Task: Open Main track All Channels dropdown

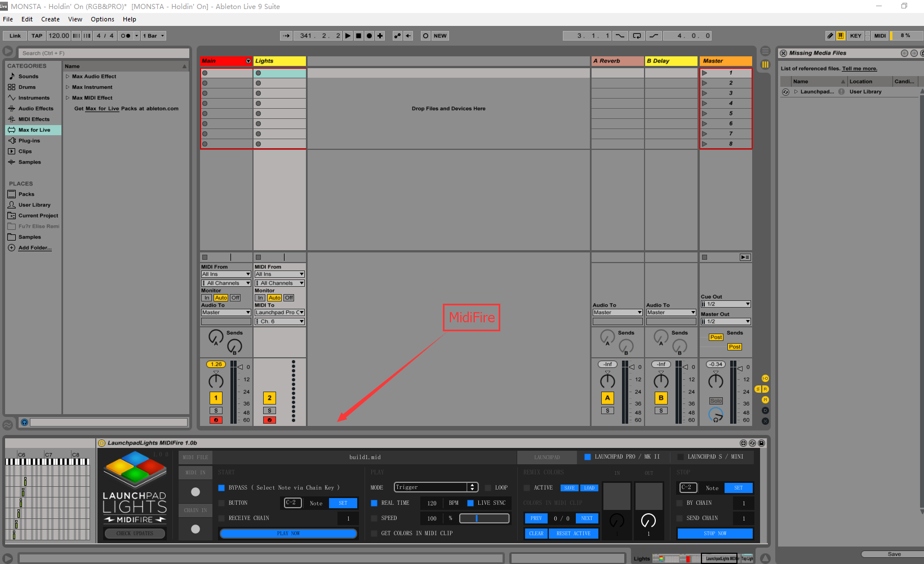Action: 226,283
